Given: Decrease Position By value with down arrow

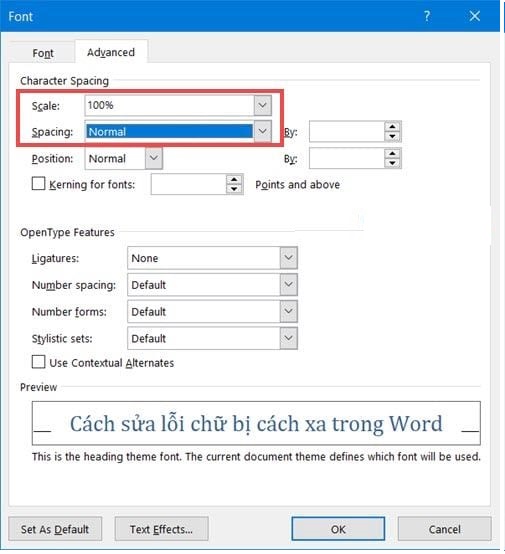Looking at the screenshot, I should [x=392, y=163].
